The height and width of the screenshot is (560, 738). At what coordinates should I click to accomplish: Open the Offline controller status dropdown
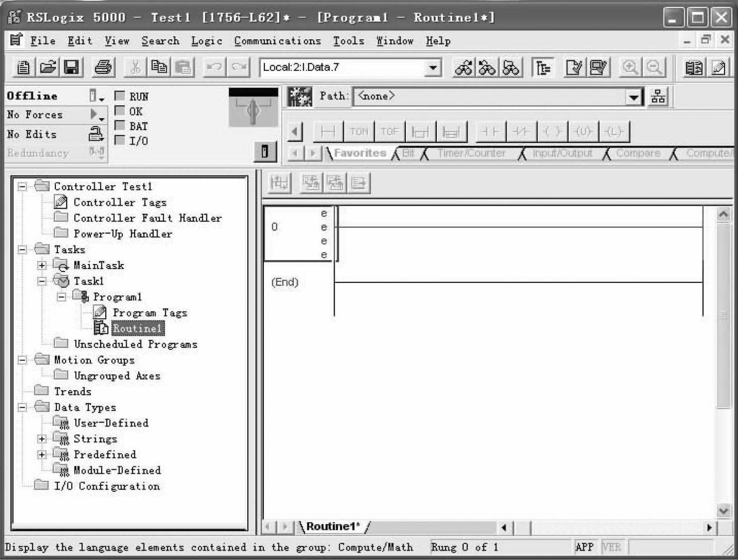point(96,96)
